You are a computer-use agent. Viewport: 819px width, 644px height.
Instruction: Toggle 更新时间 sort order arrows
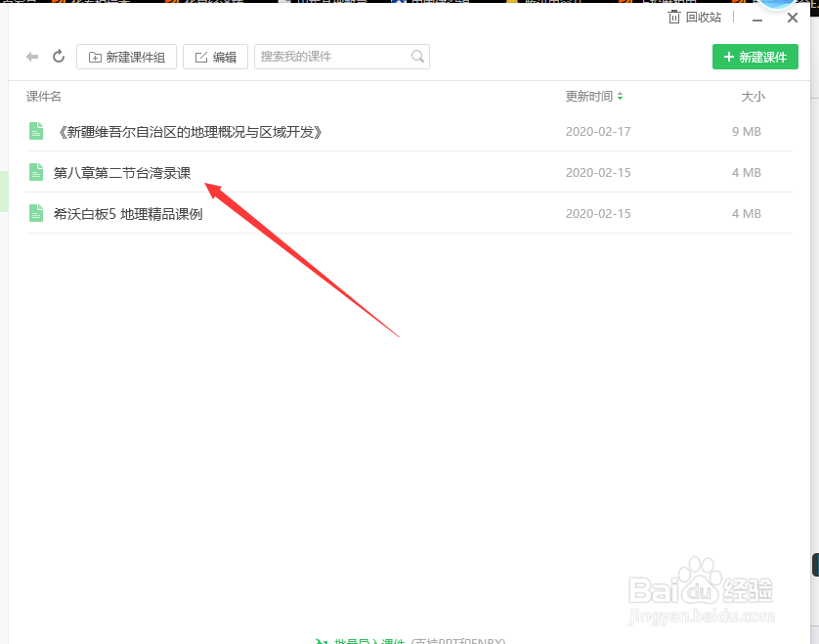point(620,96)
